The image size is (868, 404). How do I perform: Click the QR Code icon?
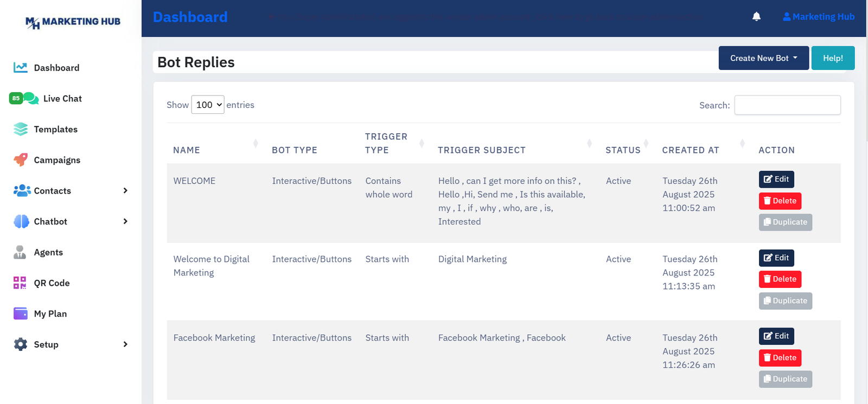20,283
